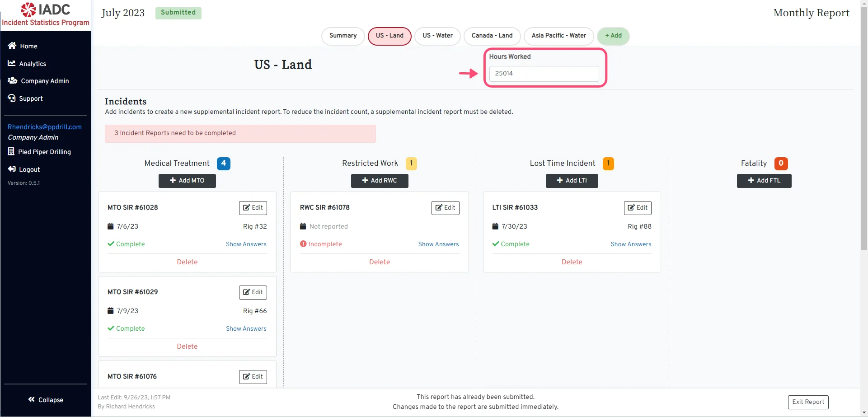This screenshot has width=868, height=417.
Task: Click Restricted Work count badge 1
Action: pyautogui.click(x=411, y=164)
